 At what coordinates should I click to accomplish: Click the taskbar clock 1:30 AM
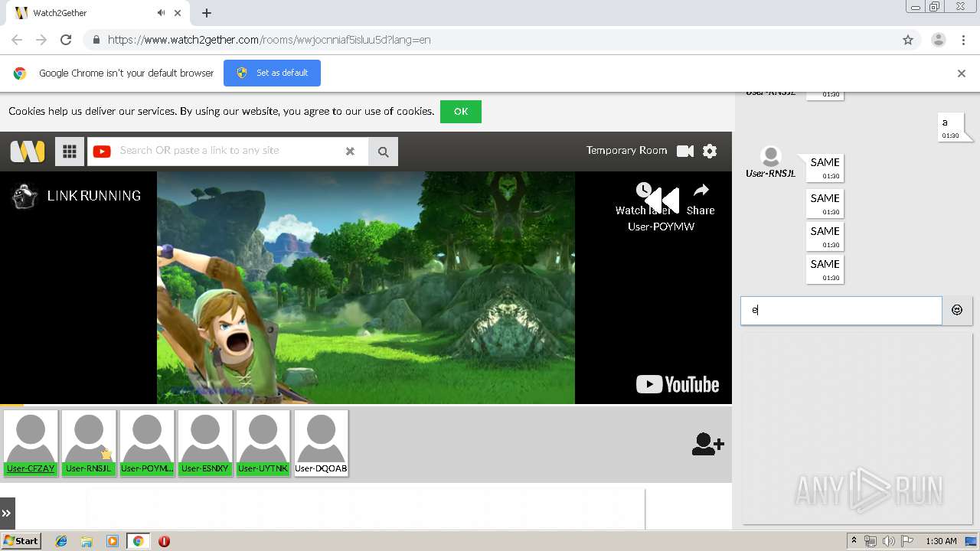pyautogui.click(x=941, y=541)
